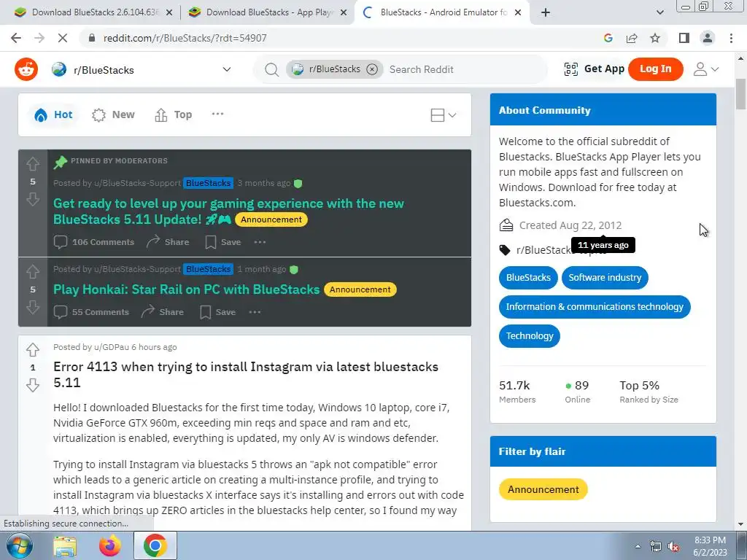Downvote the Honkai: Star Rail post
This screenshot has height=560, width=747.
[33, 307]
